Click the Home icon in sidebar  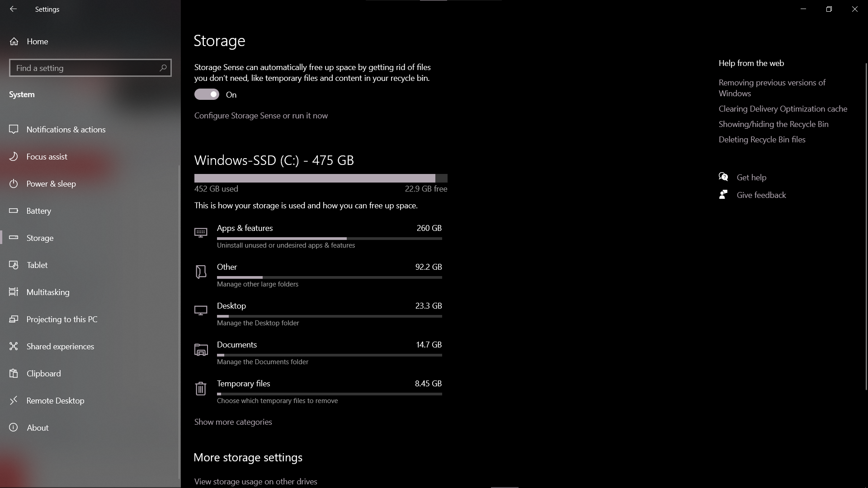pyautogui.click(x=14, y=42)
